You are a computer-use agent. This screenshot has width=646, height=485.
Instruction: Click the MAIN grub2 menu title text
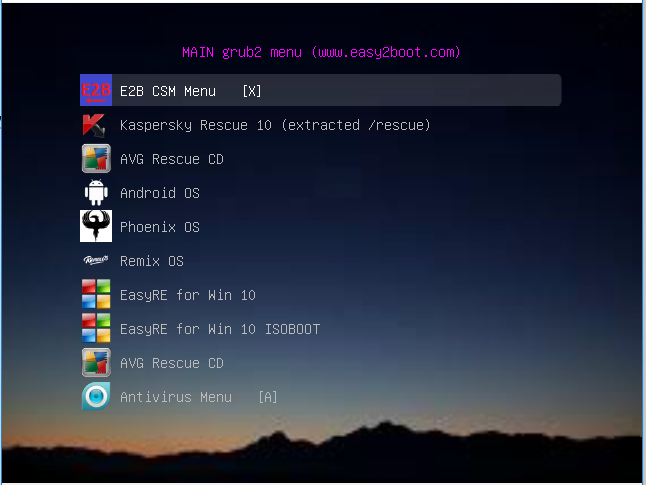(x=321, y=52)
